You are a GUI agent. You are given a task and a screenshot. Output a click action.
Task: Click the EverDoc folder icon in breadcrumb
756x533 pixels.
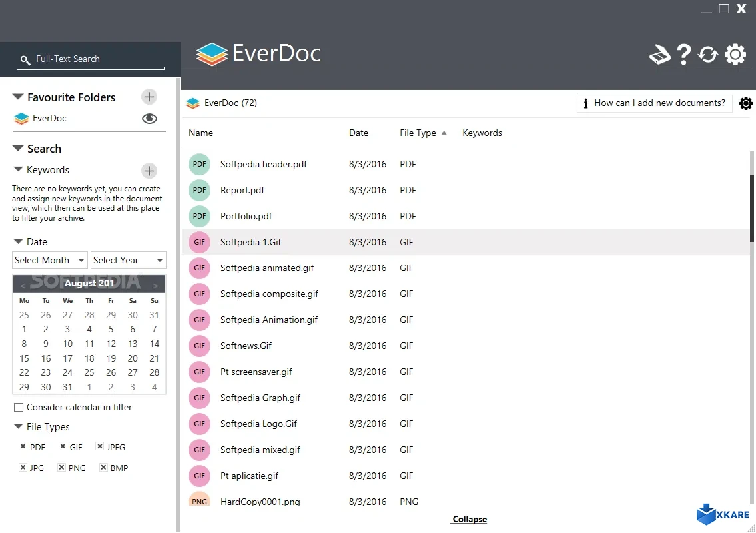click(x=193, y=103)
